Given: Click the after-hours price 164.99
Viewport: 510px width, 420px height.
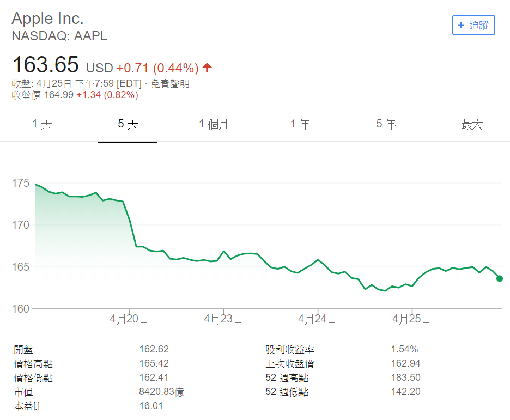Looking at the screenshot, I should [x=59, y=95].
